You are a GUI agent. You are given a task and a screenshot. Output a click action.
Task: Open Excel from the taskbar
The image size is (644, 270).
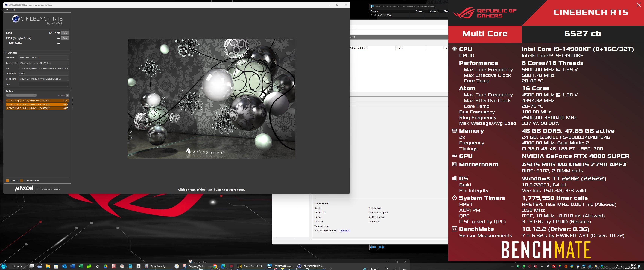click(81, 266)
